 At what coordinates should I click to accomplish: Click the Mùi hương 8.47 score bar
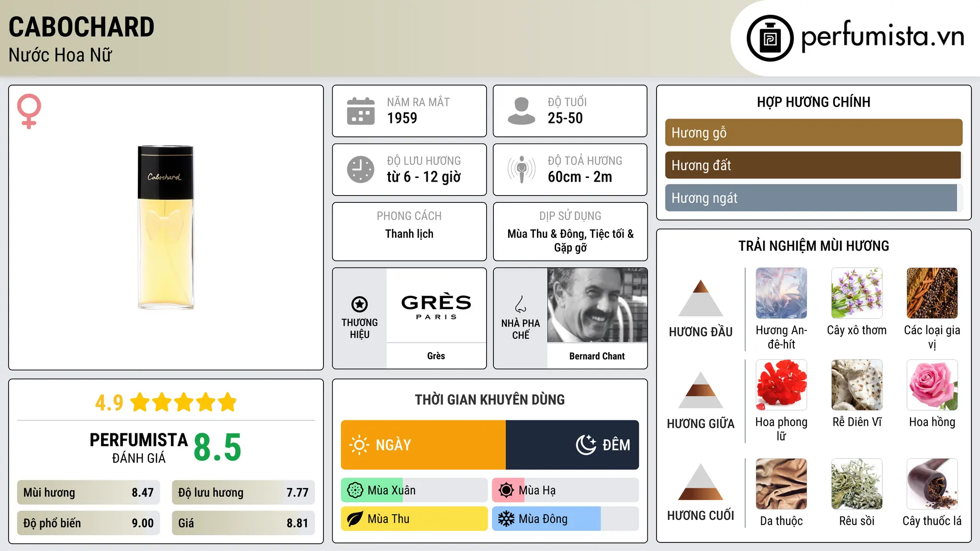89,493
